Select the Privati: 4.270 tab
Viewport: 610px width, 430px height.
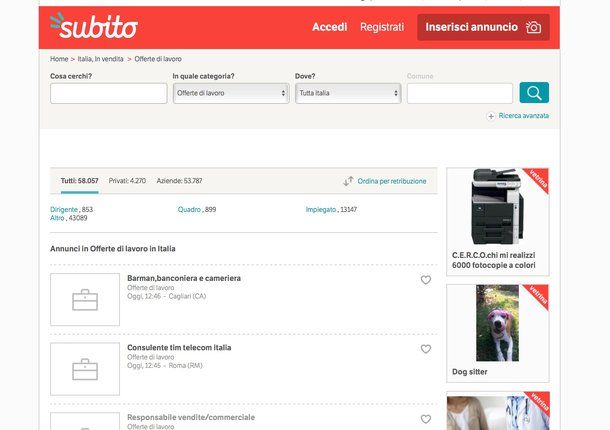pos(127,181)
